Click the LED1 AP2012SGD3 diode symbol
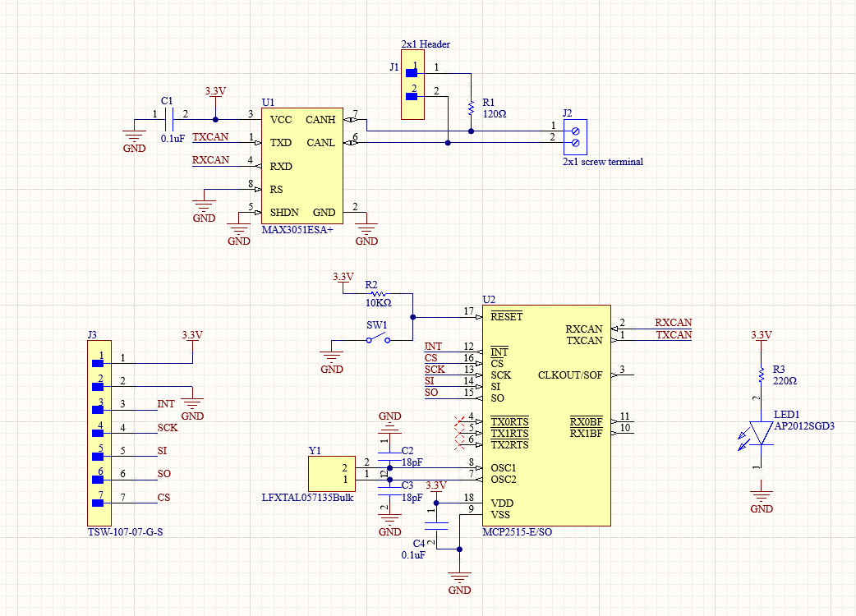The height and width of the screenshot is (616, 856). 759,434
